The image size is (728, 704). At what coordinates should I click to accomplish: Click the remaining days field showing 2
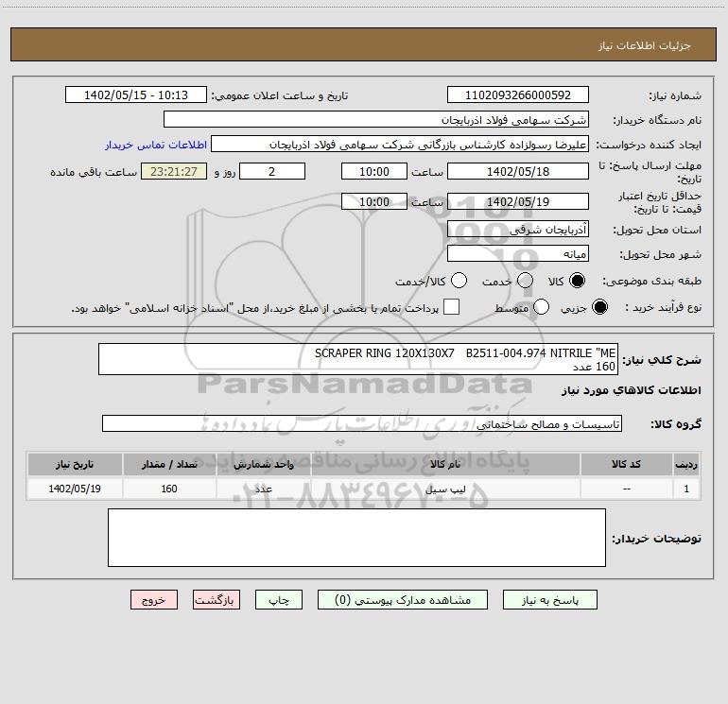(272, 171)
